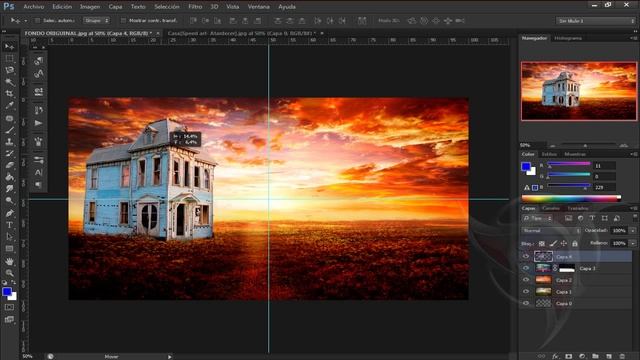Open the layer filter Tipo dropdown
Viewport: 640px width, 360px height.
[537, 218]
